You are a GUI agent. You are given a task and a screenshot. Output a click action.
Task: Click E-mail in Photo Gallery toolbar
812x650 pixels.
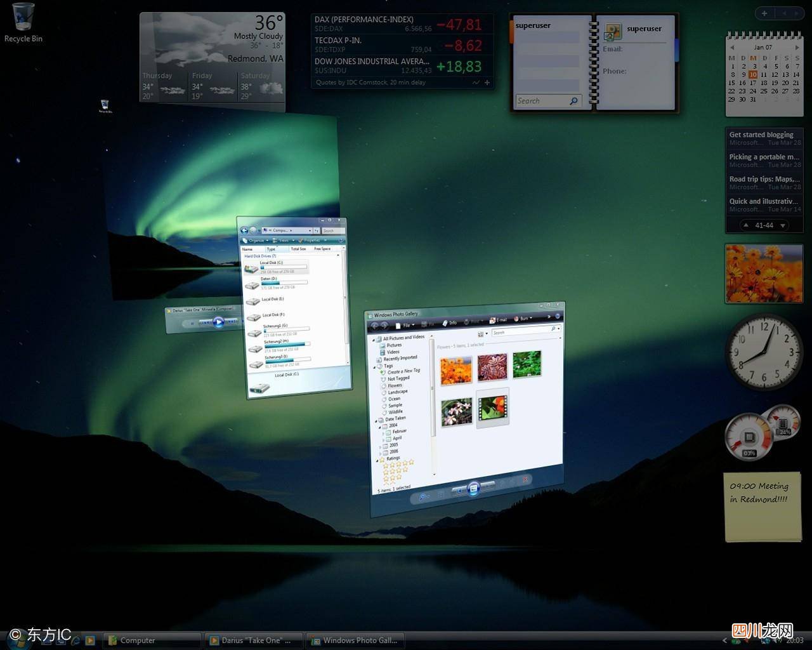coord(498,320)
